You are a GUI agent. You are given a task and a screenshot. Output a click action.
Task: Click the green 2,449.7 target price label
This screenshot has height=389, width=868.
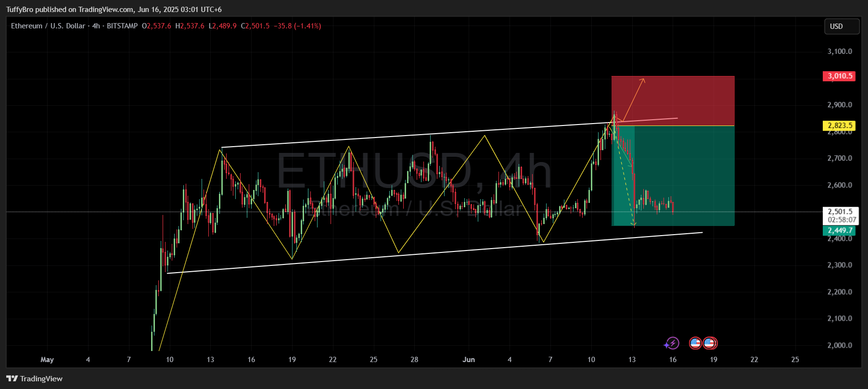coord(839,230)
